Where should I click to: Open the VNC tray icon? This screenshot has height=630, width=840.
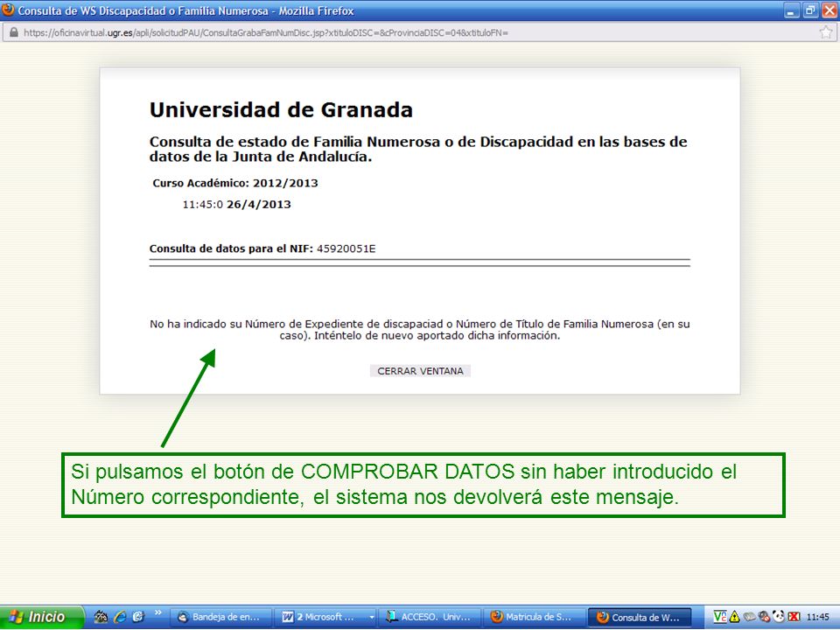click(x=719, y=617)
